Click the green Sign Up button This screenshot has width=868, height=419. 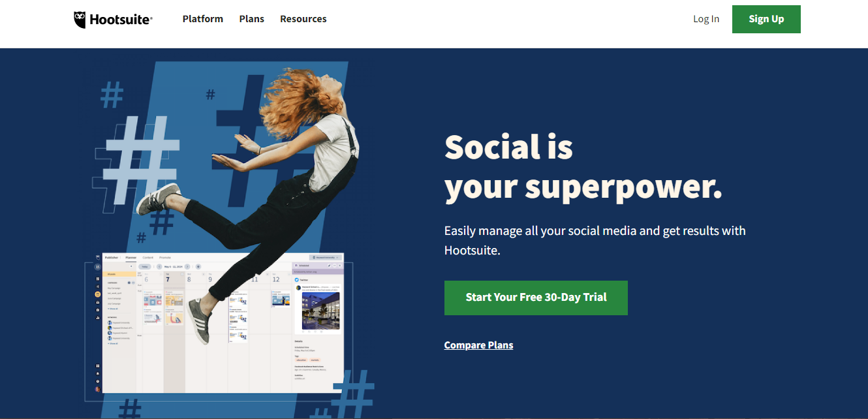tap(766, 19)
